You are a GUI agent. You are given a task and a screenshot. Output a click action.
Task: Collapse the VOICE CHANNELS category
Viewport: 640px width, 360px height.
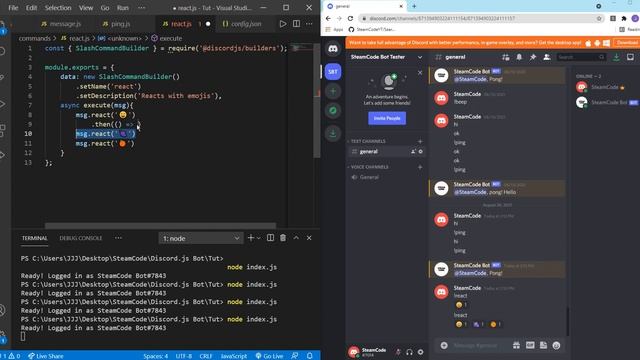point(368,167)
